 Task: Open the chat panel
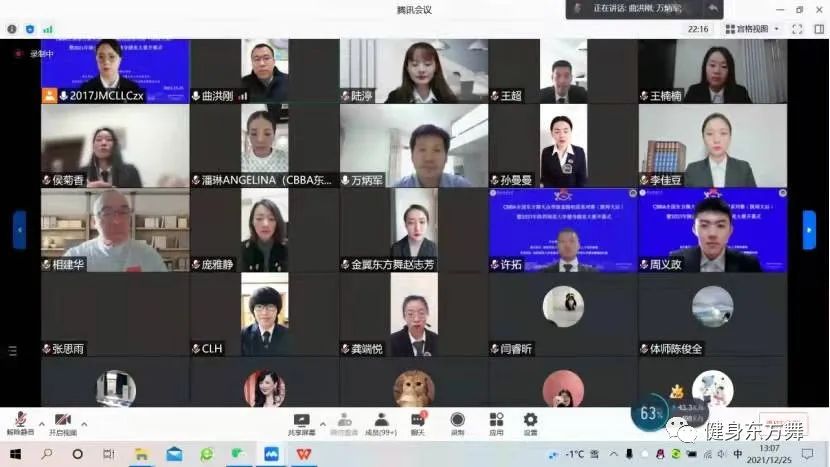pos(418,424)
